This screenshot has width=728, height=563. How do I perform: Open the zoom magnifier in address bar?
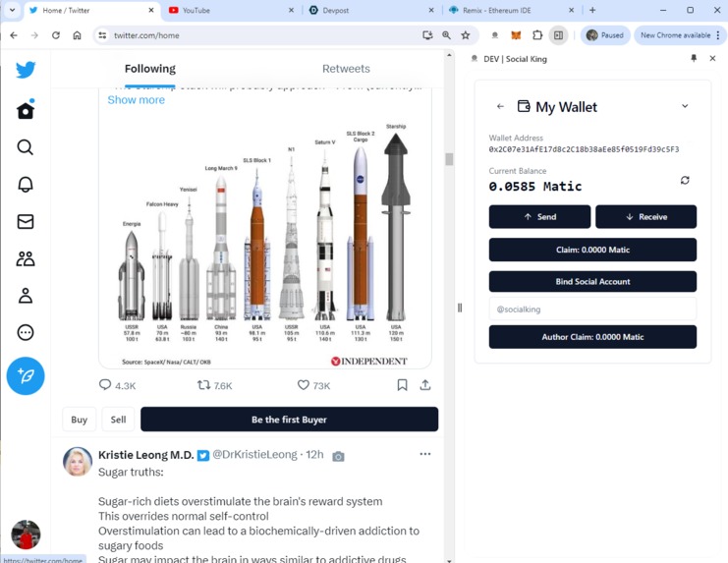tap(446, 35)
